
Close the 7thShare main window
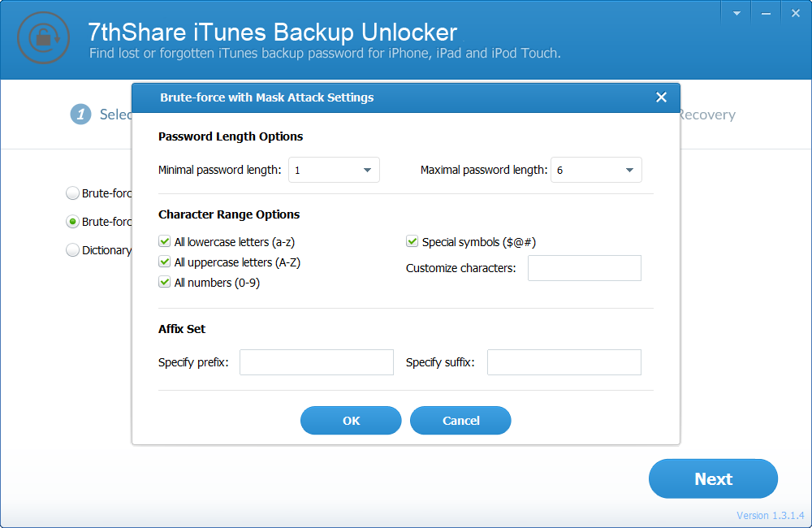point(796,14)
